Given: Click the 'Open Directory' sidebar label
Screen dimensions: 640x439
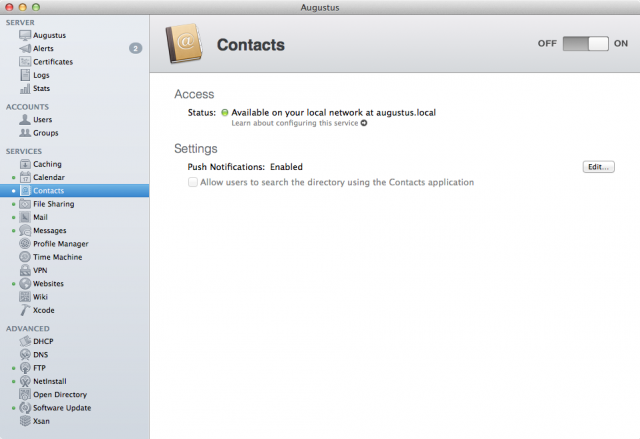Looking at the screenshot, I should [x=60, y=395].
